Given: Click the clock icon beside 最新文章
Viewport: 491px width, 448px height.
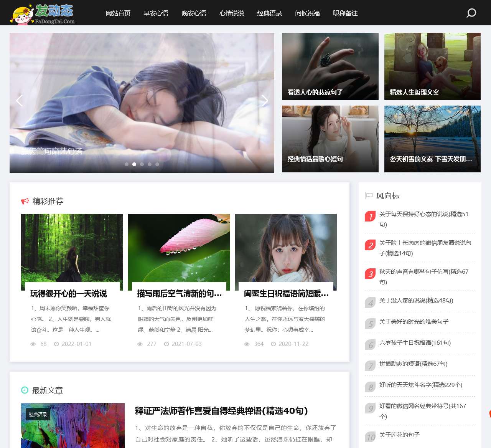Looking at the screenshot, I should pos(24,390).
